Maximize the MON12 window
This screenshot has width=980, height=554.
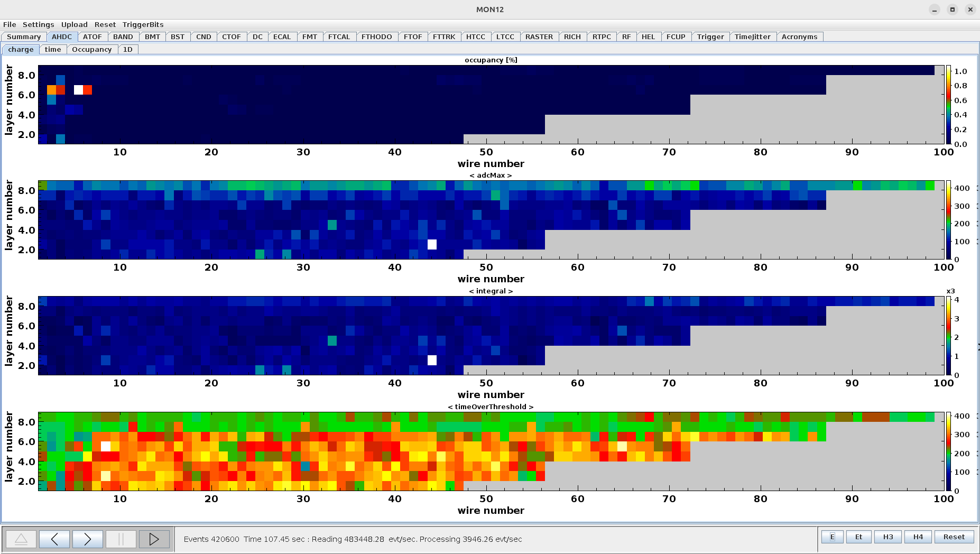953,10
